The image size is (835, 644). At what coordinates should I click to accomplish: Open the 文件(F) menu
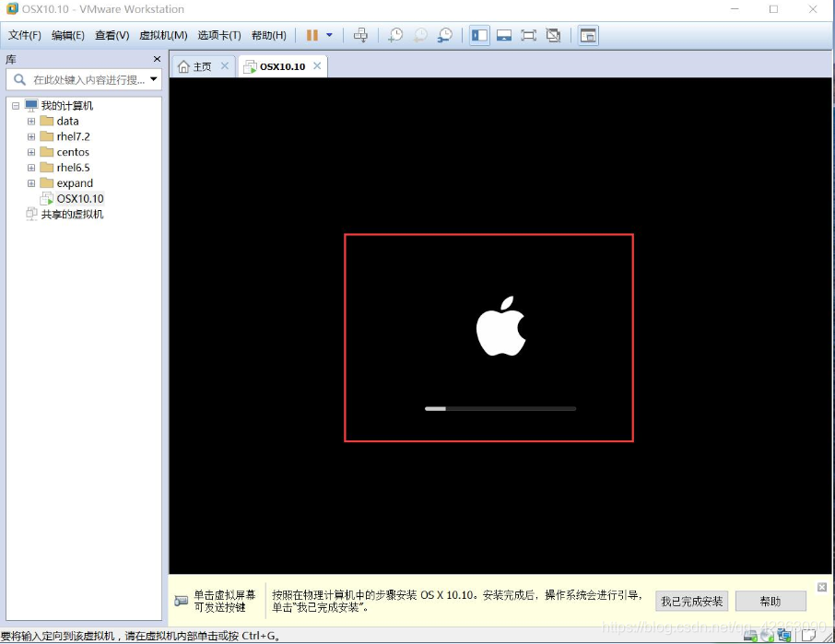pyautogui.click(x=25, y=35)
